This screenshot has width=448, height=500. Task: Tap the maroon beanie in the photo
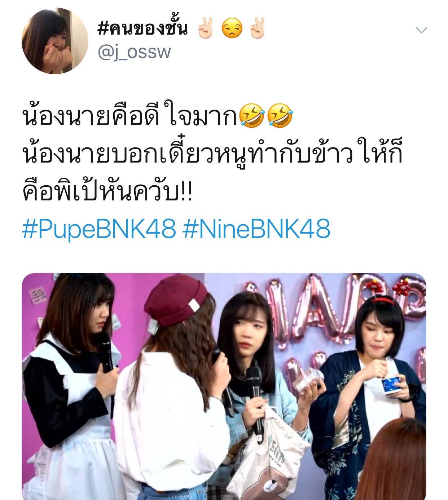[177, 299]
